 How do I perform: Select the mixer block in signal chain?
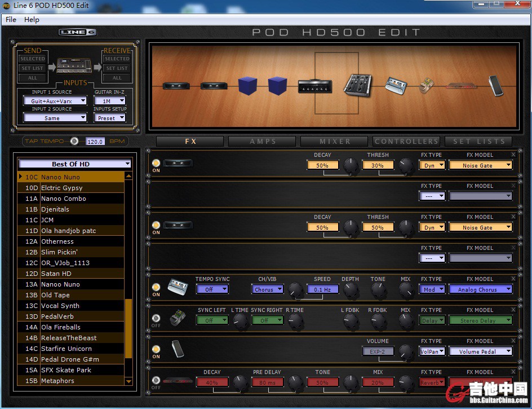pos(358,85)
